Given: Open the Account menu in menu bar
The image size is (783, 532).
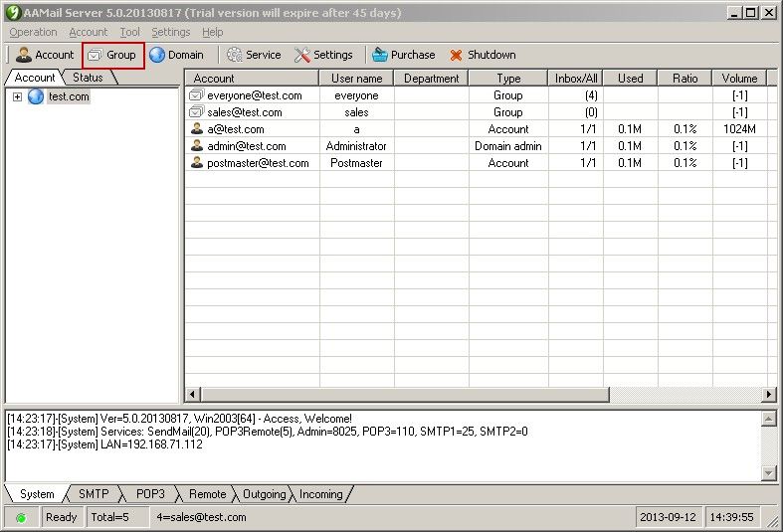Looking at the screenshot, I should coord(89,32).
